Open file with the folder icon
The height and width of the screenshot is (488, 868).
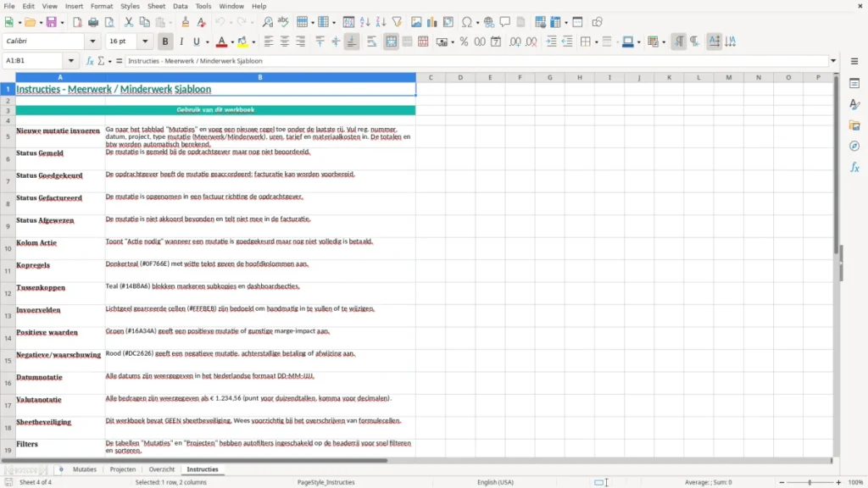(30, 22)
